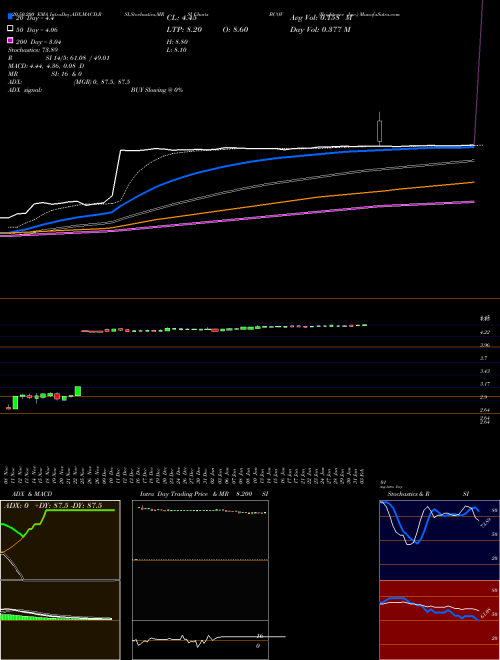
Task: Click the 'ADX: 0 +DY: 87.5 -DY: 87.5' header
Action: pos(53,506)
